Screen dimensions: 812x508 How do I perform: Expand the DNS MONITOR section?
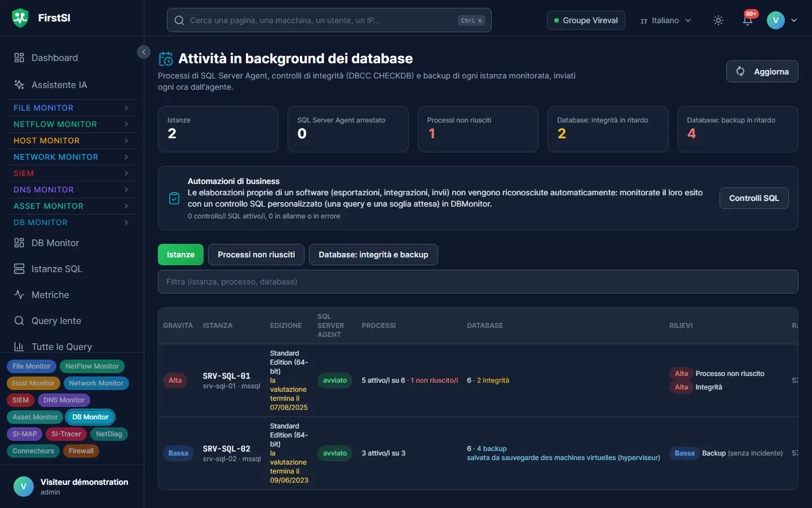72,190
